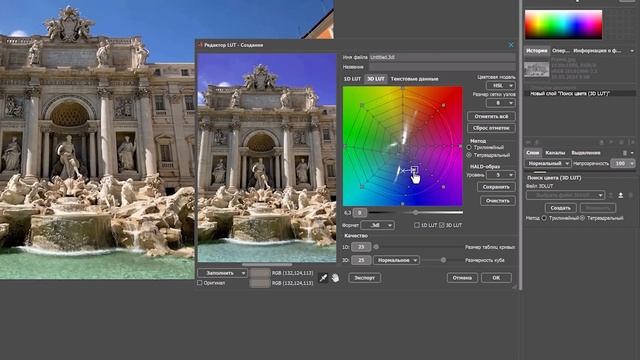
Task: Open the Channels tab
Action: point(555,153)
